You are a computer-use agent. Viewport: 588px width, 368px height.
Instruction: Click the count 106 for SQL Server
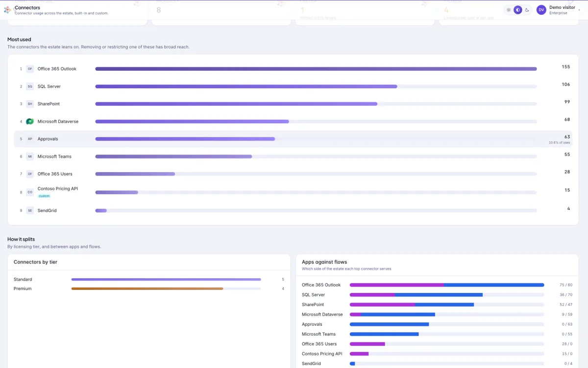566,84
